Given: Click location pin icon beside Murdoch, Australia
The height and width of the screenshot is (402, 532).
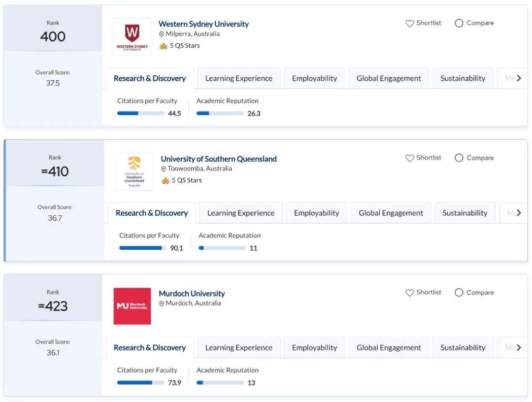Looking at the screenshot, I should [x=162, y=303].
